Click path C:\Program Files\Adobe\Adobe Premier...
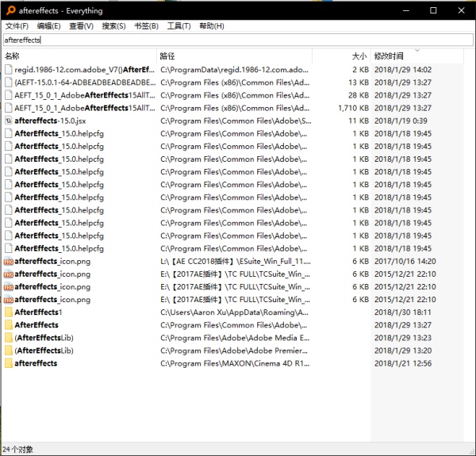The height and width of the screenshot is (456, 476). [234, 351]
